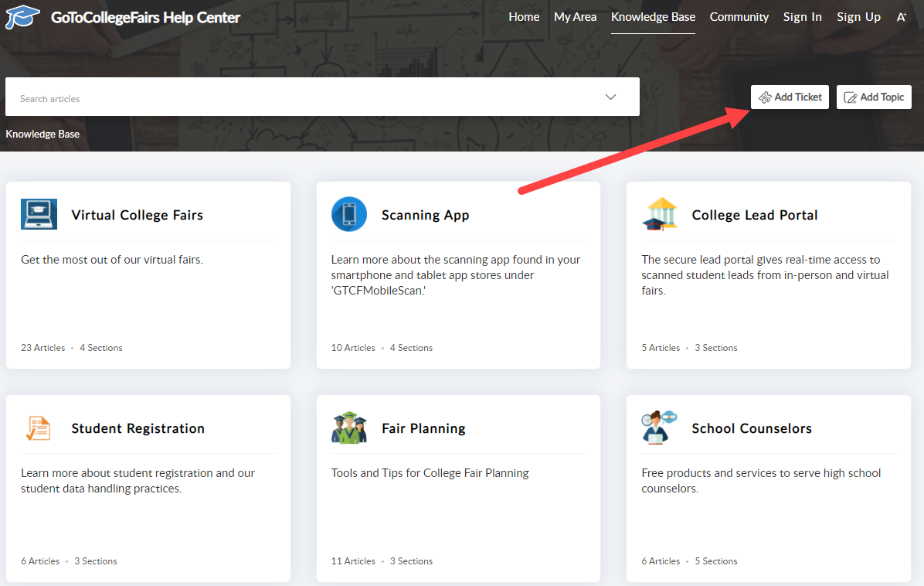
Task: Click Sign Up in the header
Action: click(858, 17)
